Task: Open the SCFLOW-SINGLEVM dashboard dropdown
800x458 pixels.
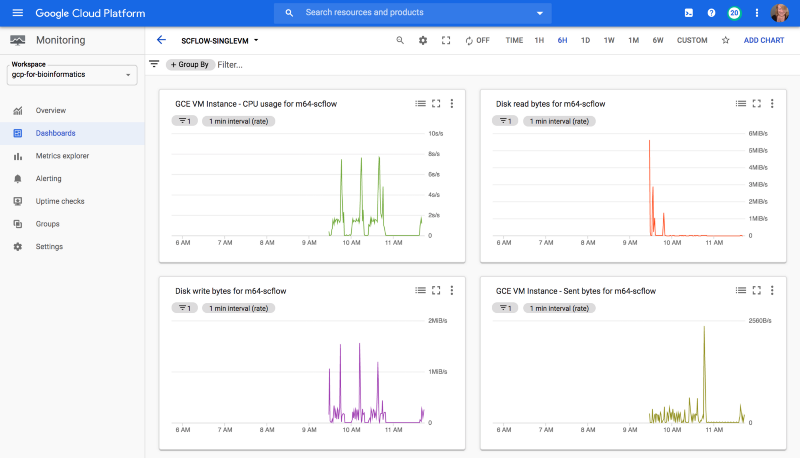Action: point(220,41)
